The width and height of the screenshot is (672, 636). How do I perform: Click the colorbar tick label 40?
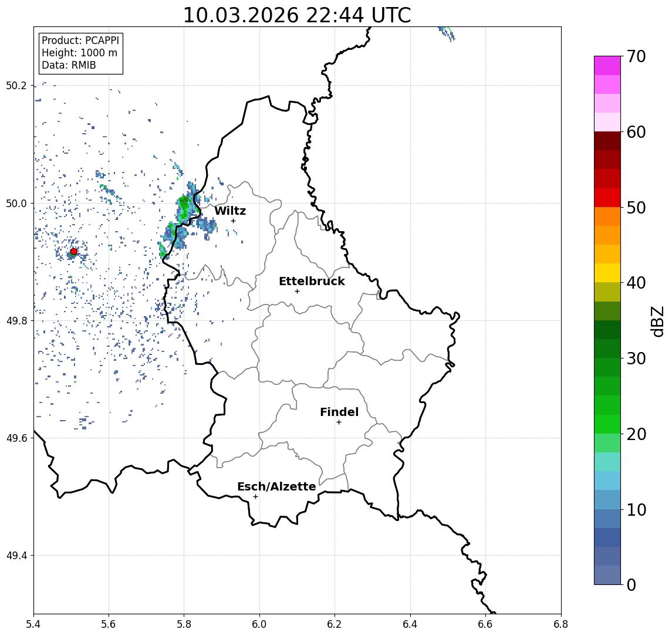pos(636,283)
